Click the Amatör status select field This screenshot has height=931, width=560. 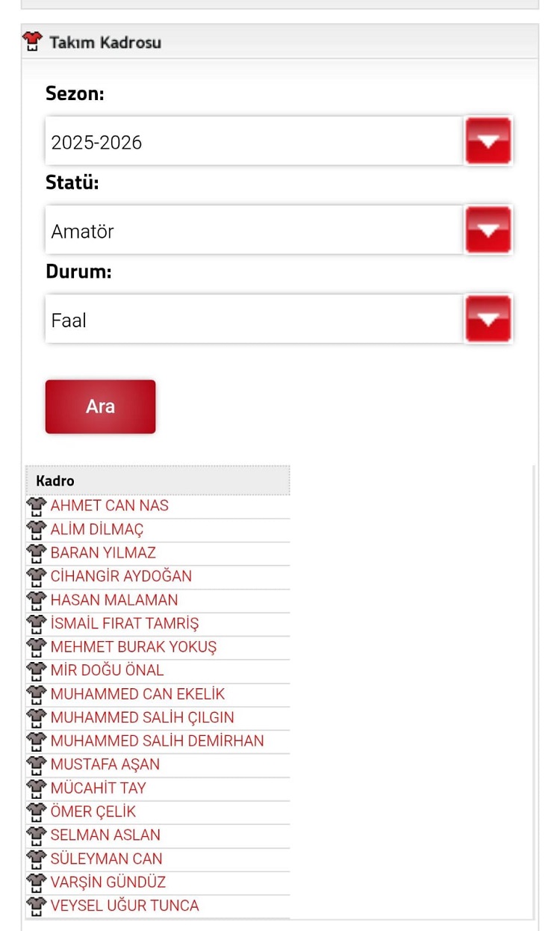[x=254, y=231]
